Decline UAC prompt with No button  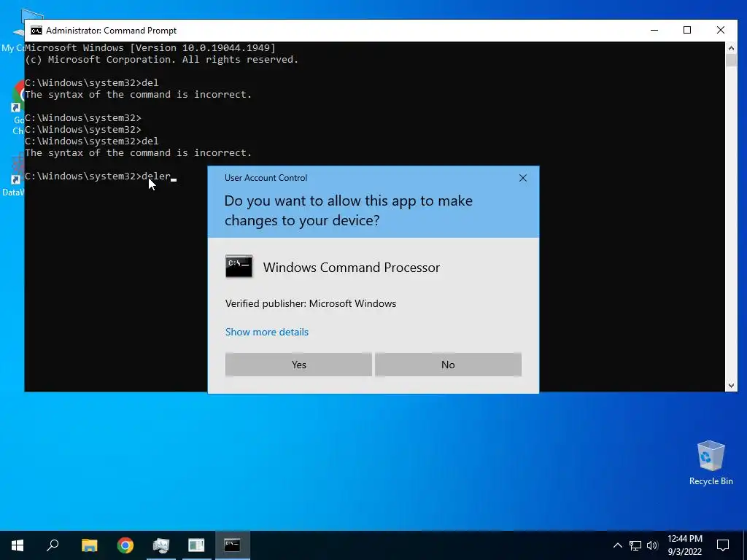(x=448, y=365)
